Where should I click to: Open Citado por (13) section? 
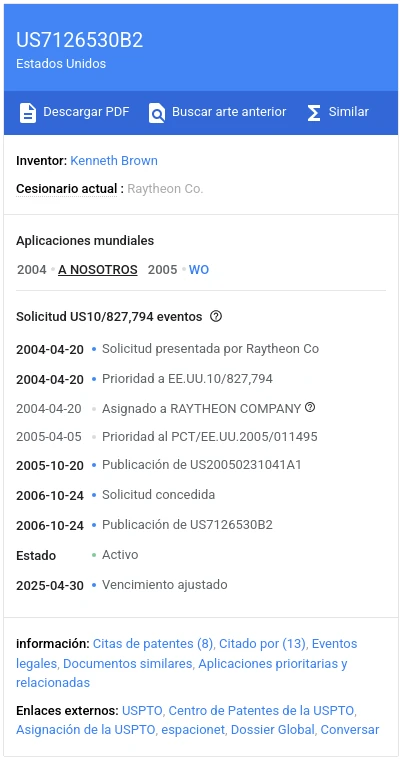pyautogui.click(x=262, y=644)
